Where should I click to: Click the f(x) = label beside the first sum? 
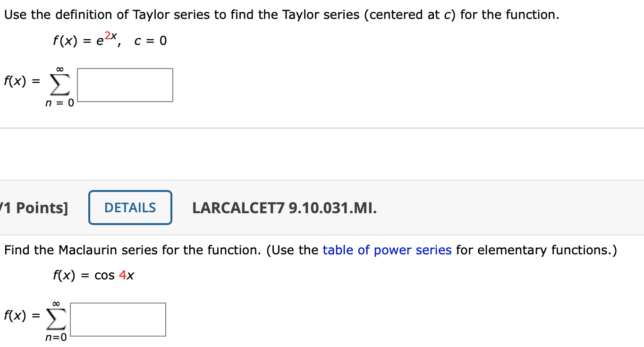point(21,81)
